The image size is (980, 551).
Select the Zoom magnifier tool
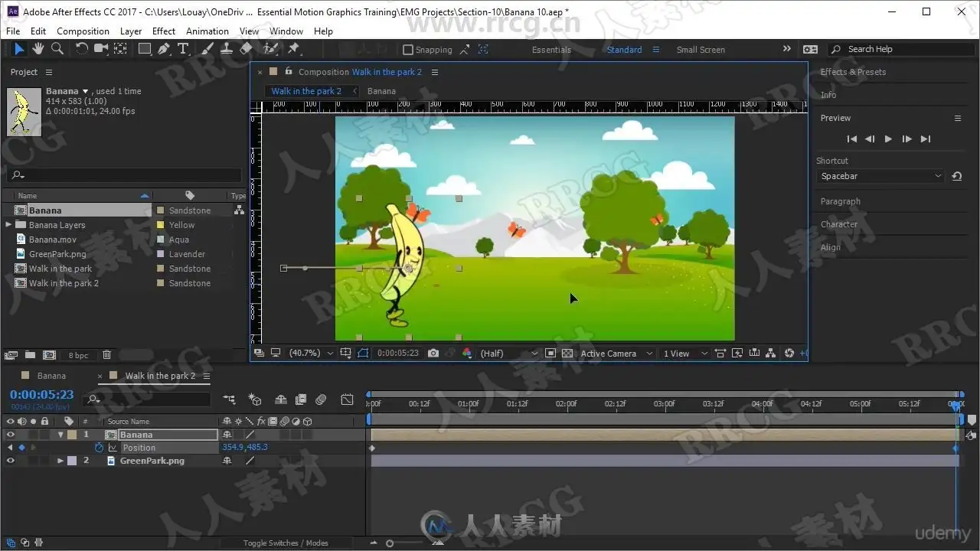tap(57, 49)
